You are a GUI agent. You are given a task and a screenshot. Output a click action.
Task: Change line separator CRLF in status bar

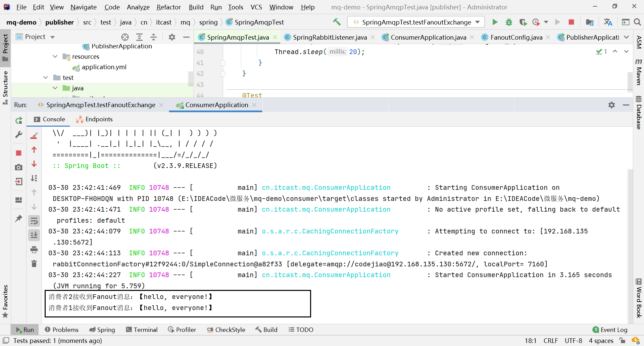551,341
